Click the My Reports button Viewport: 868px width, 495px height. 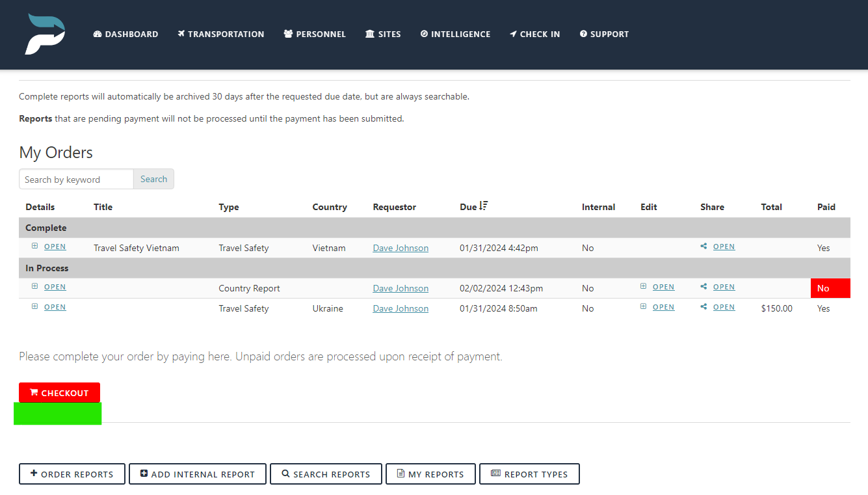430,474
